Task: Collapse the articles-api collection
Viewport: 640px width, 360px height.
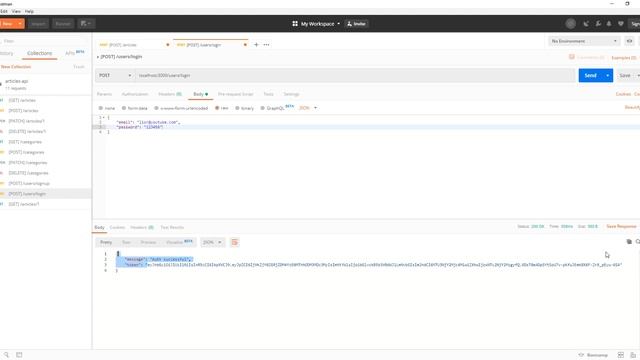Action: click(17, 81)
